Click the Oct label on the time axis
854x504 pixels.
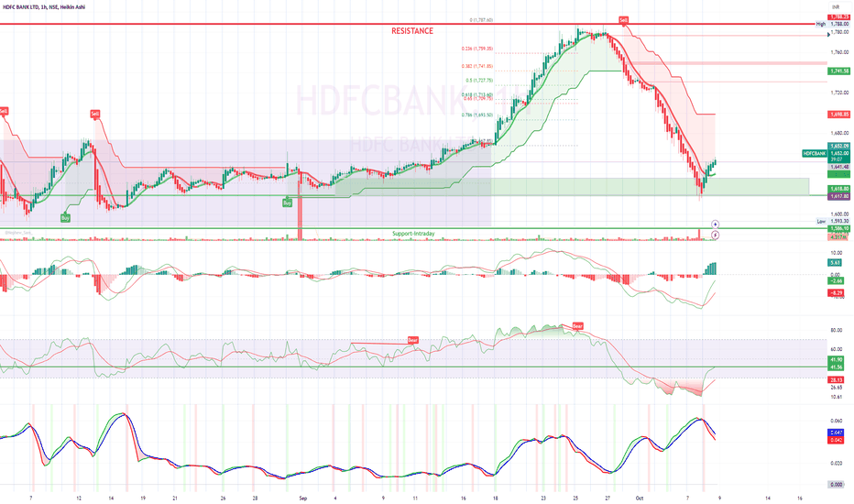point(640,498)
